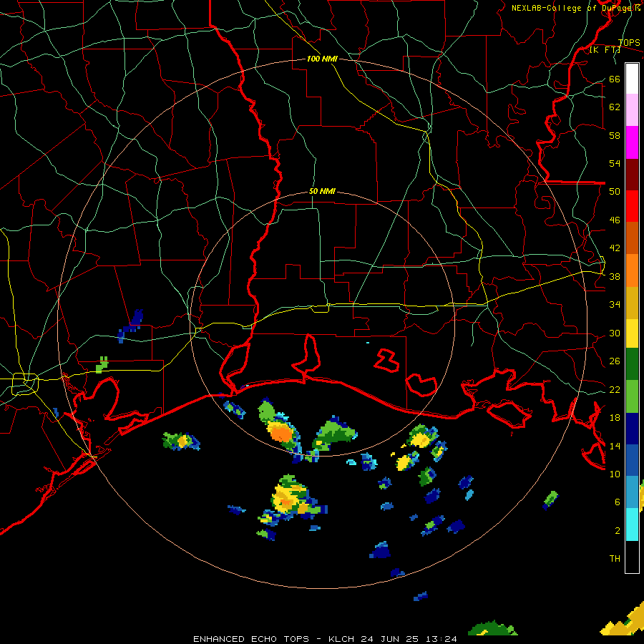
Task: Click the light pink 62 kft legend swatch
Action: pos(632,109)
